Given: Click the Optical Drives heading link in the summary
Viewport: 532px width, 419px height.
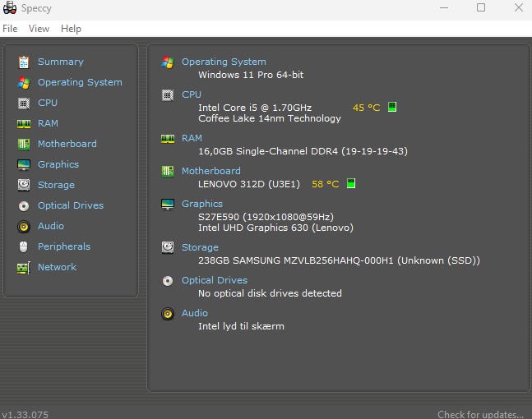Looking at the screenshot, I should (x=215, y=280).
